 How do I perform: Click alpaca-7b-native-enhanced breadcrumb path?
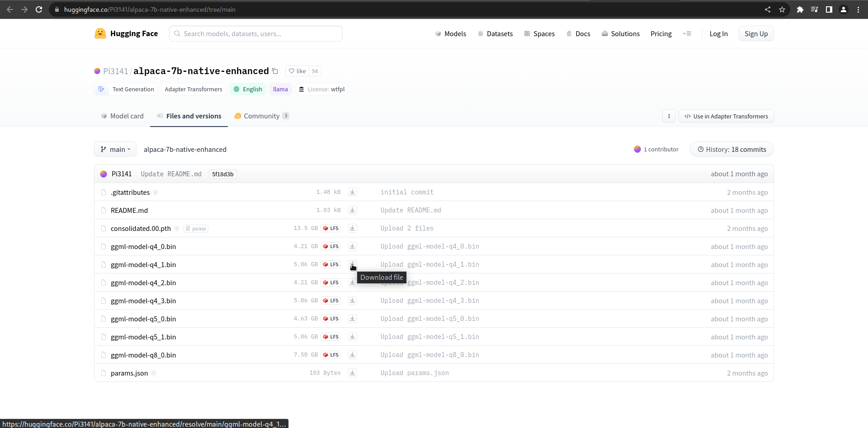pos(185,149)
